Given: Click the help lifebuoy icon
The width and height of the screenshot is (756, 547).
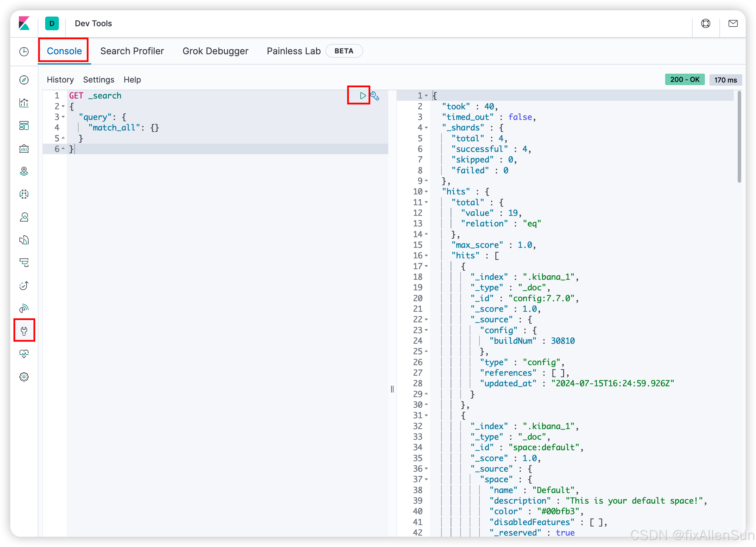Looking at the screenshot, I should click(x=705, y=24).
